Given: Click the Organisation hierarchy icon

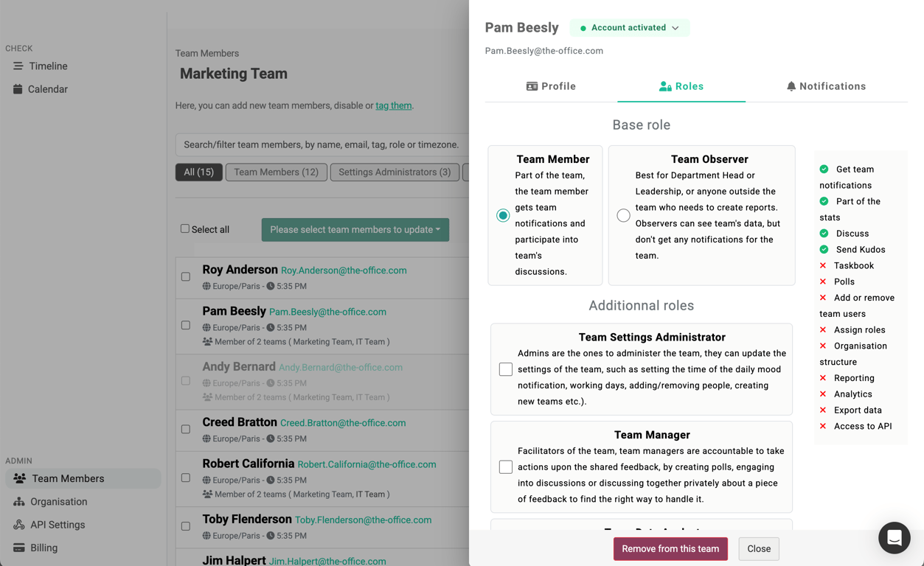Looking at the screenshot, I should point(19,502).
